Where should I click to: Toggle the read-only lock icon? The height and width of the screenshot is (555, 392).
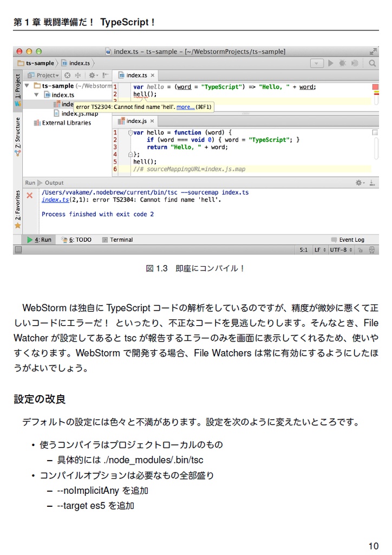coord(360,250)
